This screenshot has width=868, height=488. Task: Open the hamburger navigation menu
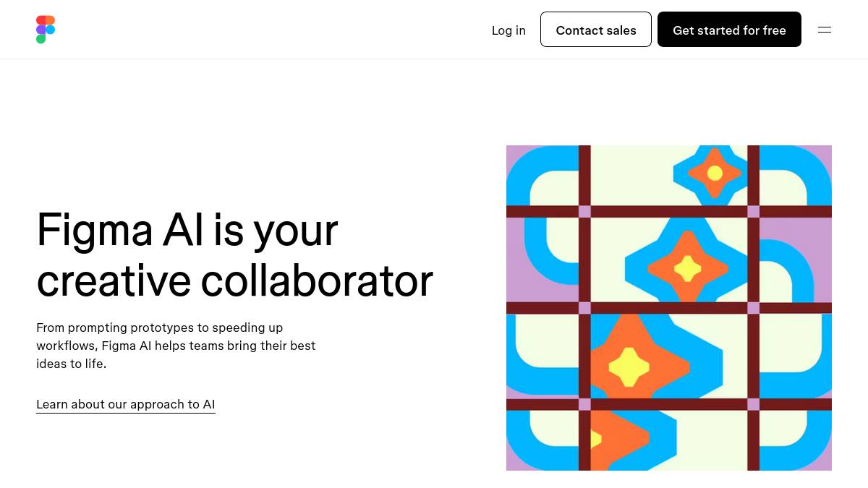click(825, 30)
